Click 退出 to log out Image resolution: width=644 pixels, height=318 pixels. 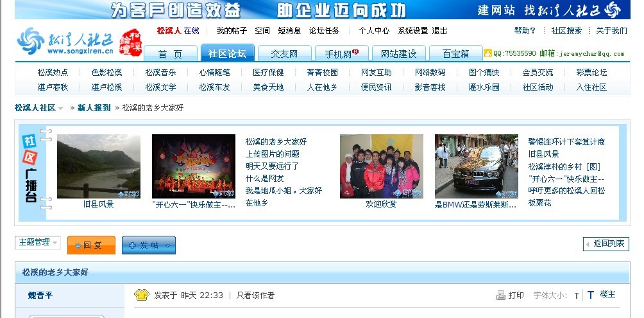point(439,31)
